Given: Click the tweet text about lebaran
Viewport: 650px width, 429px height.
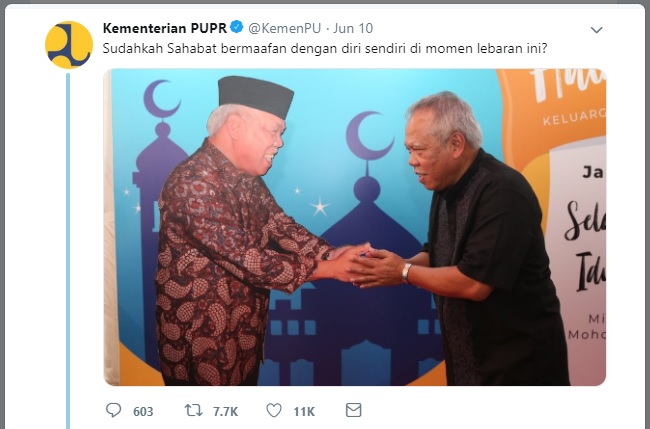Looking at the screenshot, I should coord(325,48).
